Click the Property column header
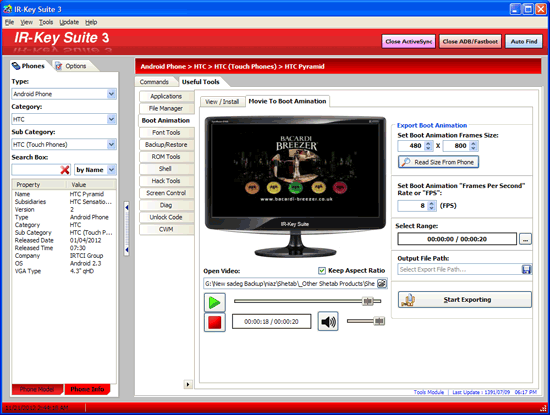 pos(39,185)
